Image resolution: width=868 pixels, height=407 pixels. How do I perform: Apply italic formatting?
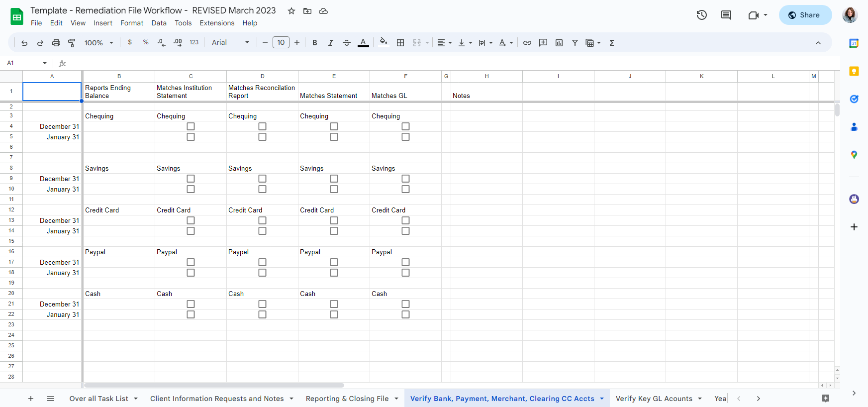tap(330, 43)
